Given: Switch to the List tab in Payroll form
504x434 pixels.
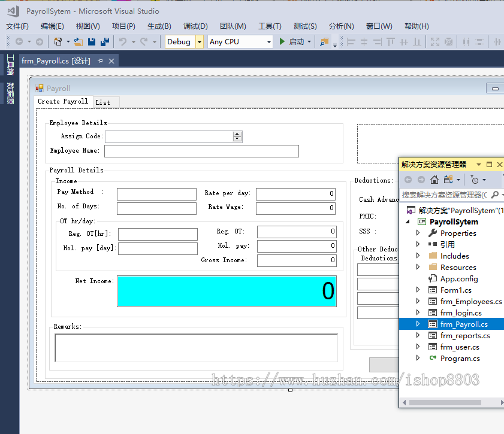Looking at the screenshot, I should 103,102.
